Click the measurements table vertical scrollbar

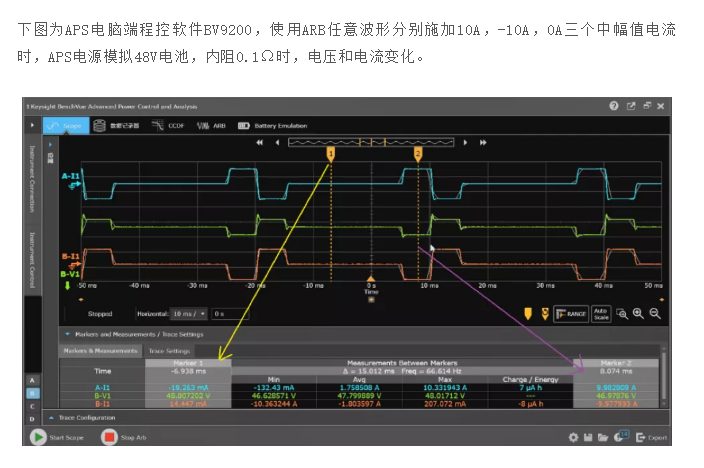(664, 376)
